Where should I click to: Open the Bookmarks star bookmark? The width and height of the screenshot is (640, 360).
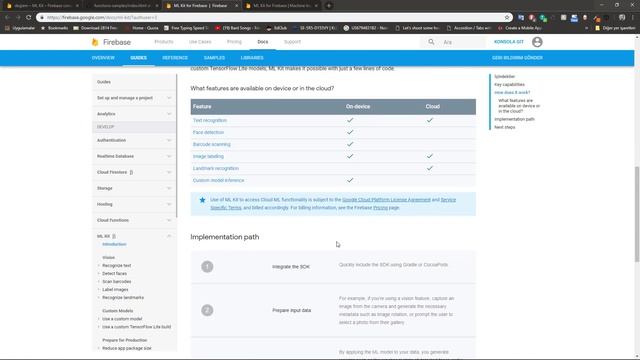pyautogui.click(x=54, y=28)
